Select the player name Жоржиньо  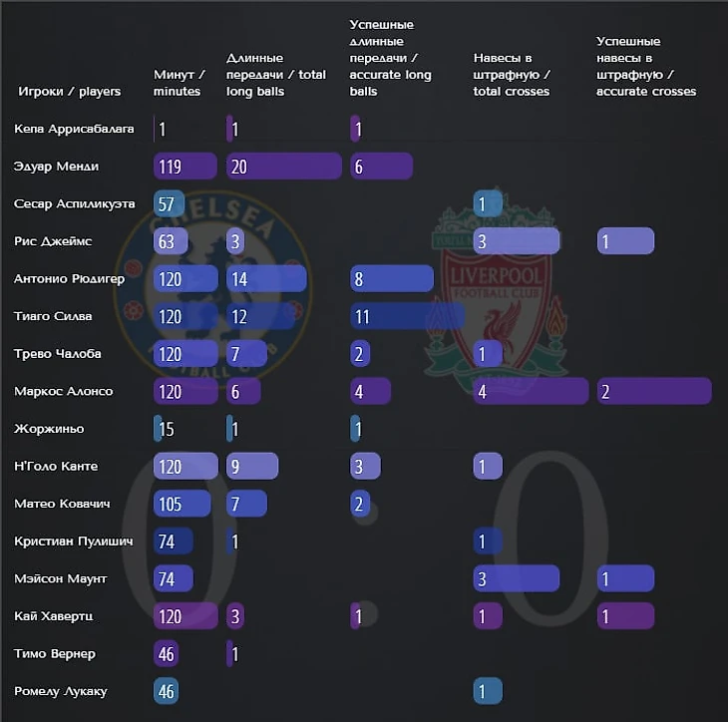(49, 429)
